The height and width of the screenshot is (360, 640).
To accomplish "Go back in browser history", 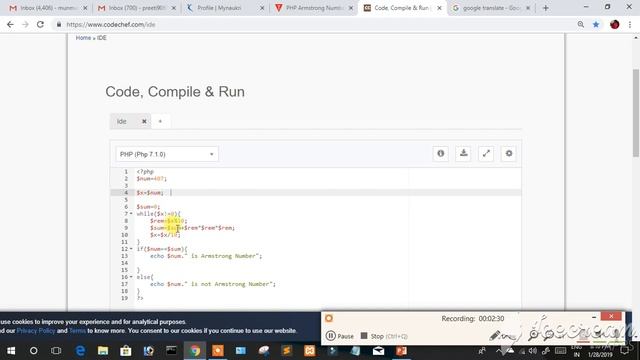I will click(x=10, y=24).
